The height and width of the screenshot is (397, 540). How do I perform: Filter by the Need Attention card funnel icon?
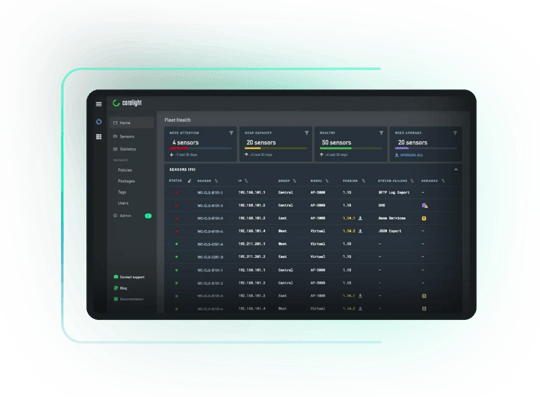pos(231,133)
